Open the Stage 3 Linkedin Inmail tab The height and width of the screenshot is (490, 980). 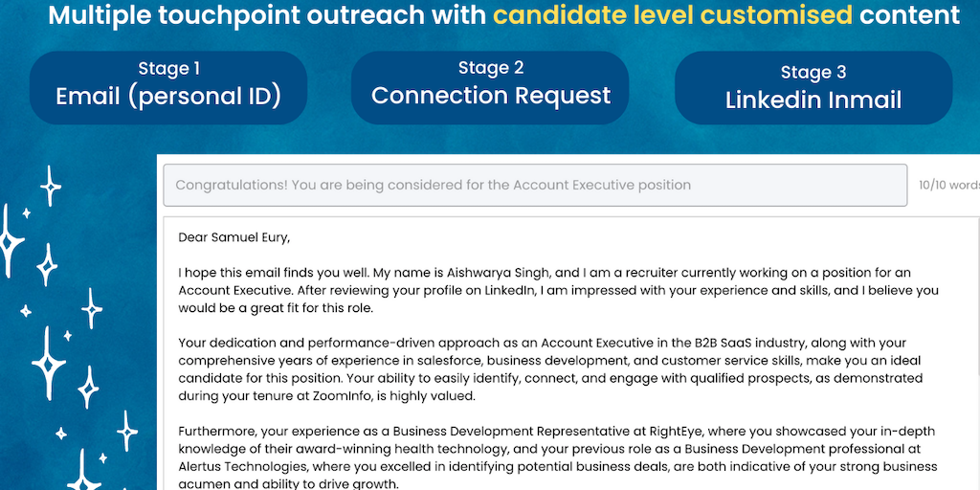click(813, 89)
